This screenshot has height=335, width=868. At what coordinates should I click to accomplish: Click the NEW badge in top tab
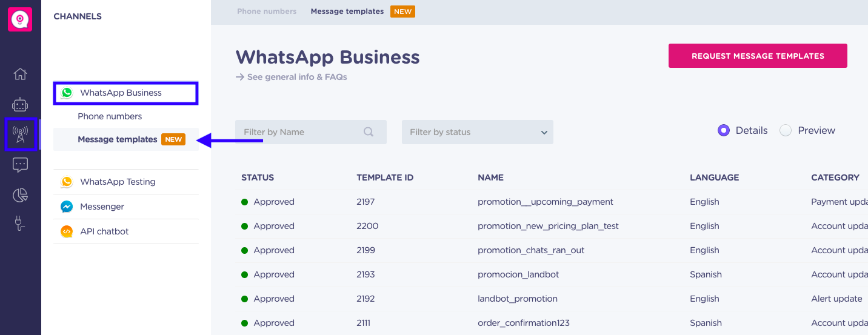click(402, 12)
